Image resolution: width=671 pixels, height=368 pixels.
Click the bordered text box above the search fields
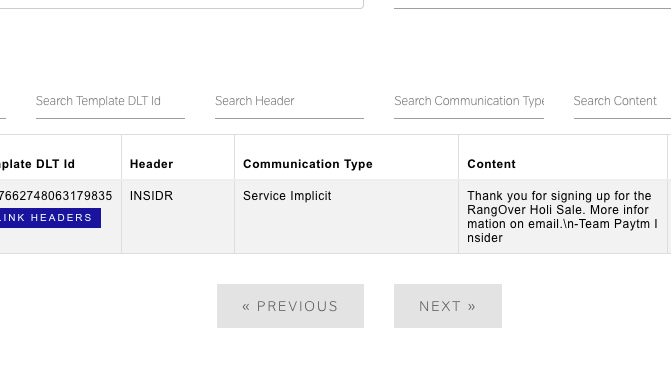point(182,4)
